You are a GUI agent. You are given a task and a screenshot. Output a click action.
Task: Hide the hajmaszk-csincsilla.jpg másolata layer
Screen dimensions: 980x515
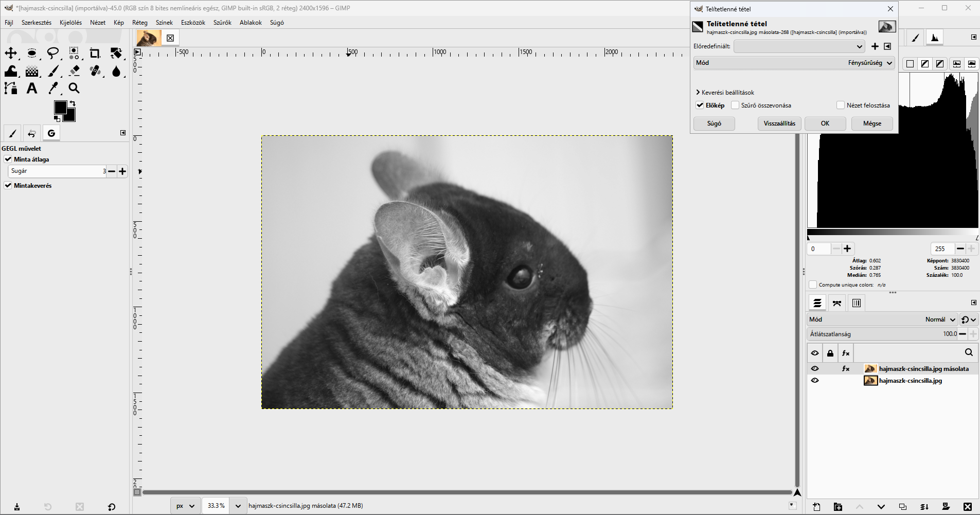click(x=815, y=368)
